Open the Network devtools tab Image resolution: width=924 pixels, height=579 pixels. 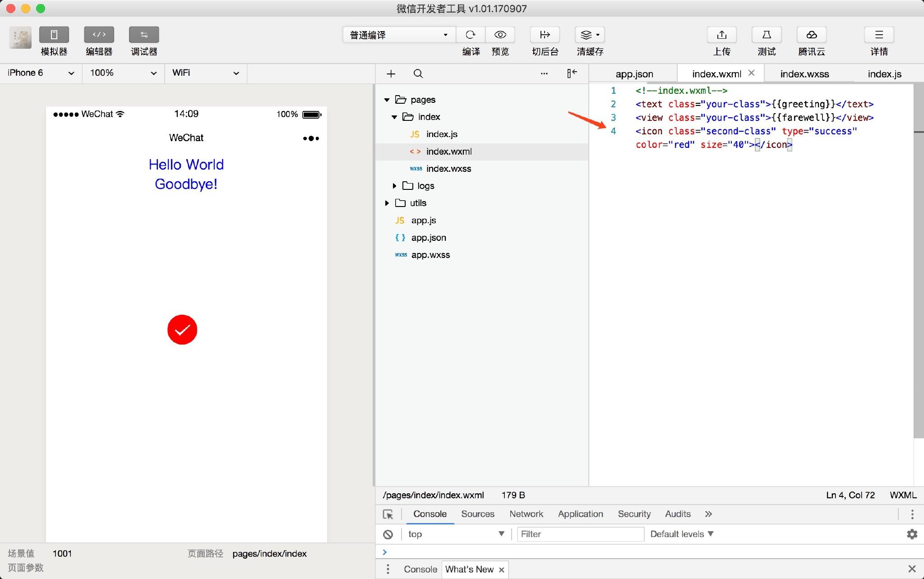526,514
